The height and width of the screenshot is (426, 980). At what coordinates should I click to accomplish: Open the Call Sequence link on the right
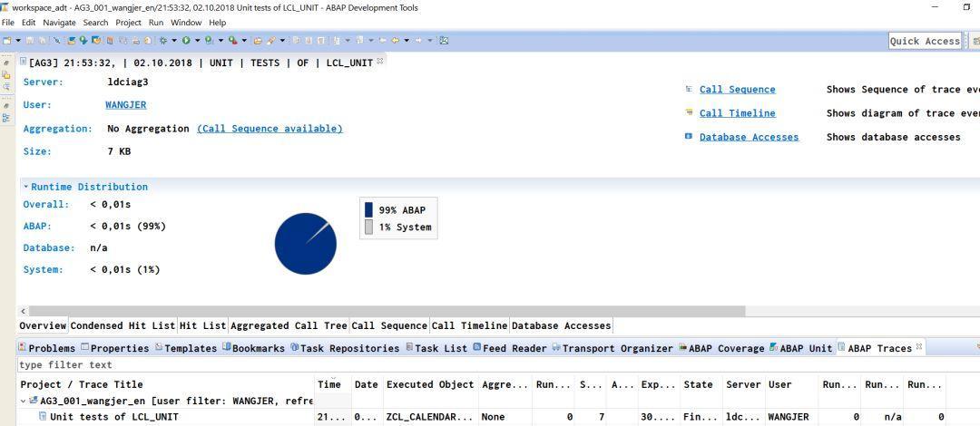737,90
